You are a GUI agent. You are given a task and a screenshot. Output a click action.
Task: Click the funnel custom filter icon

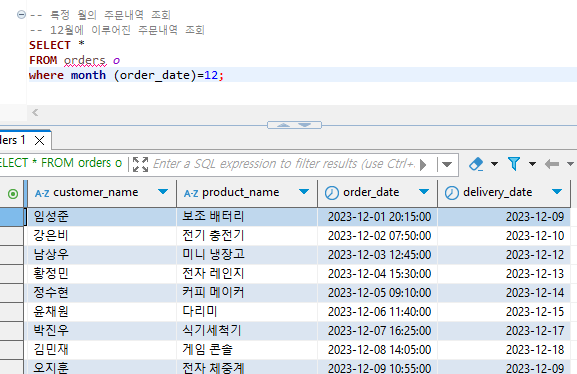[x=514, y=164]
